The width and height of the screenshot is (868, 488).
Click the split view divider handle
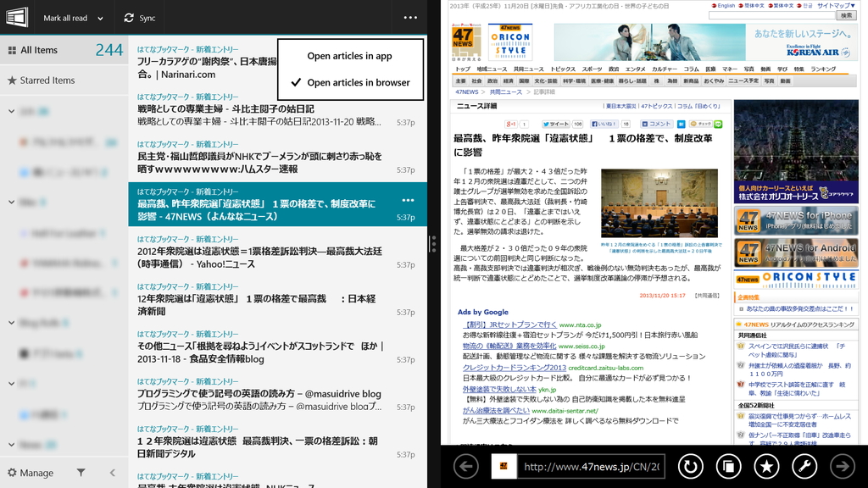433,244
